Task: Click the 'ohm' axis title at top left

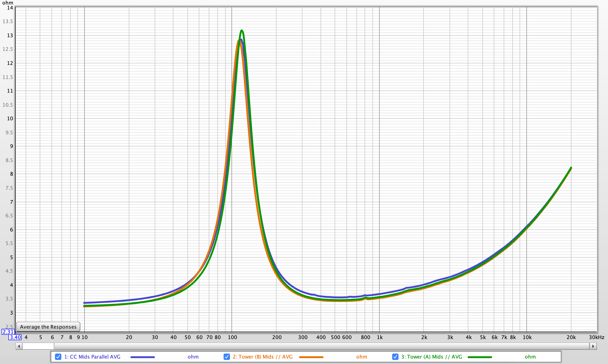Action: point(8,3)
